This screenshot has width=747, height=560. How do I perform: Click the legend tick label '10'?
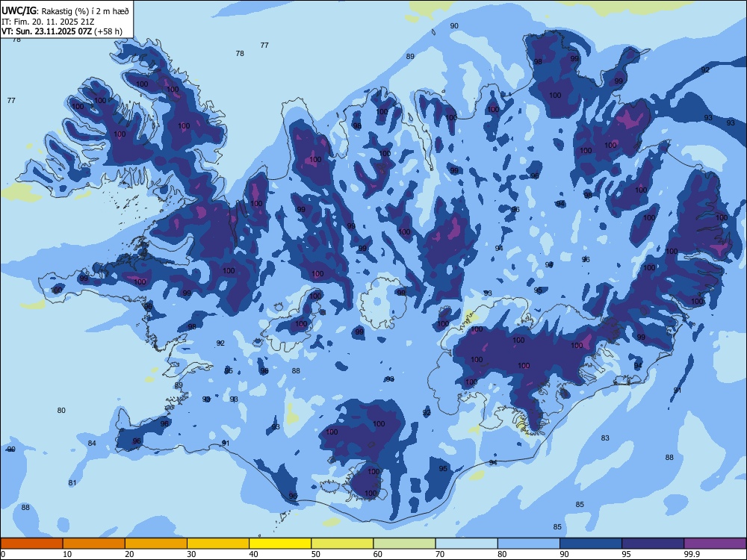pos(67,554)
